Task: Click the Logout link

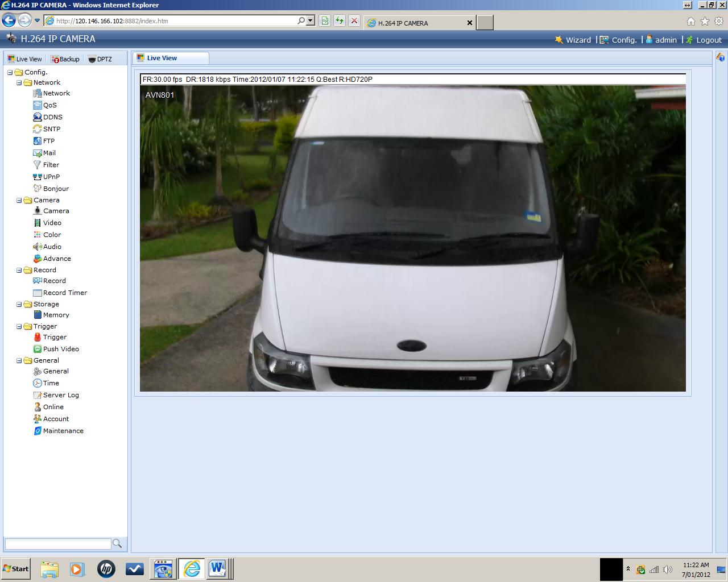Action: pos(708,40)
